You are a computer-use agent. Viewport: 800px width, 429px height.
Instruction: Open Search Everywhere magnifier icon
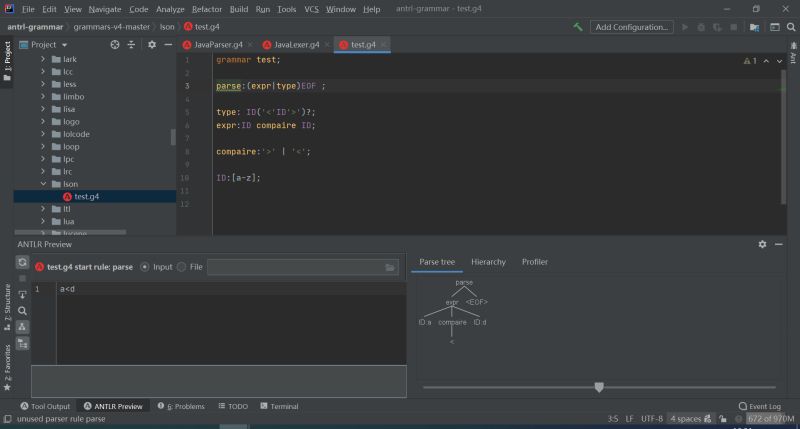[791, 27]
